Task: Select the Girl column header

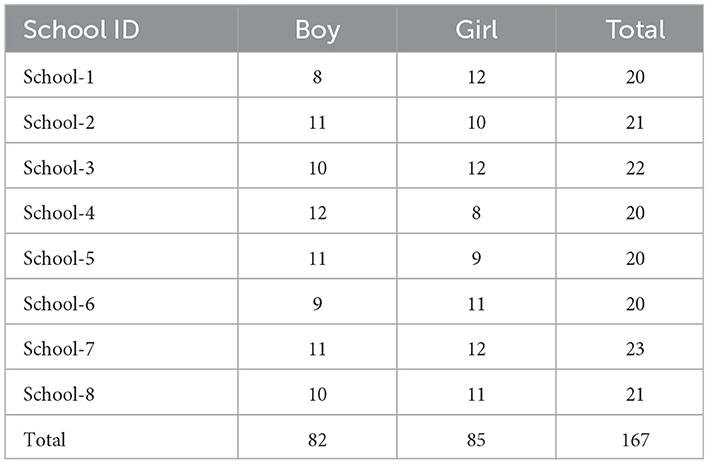Action: 476,29
